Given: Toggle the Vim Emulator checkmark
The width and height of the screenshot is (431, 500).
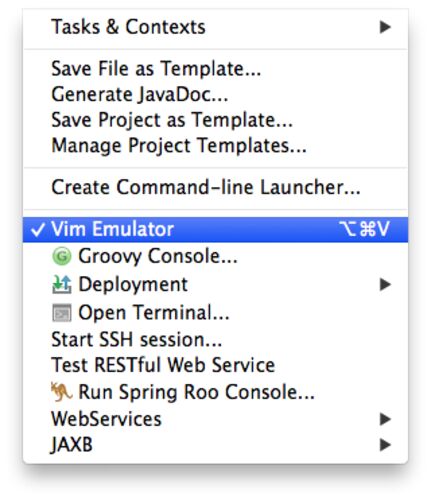Looking at the screenshot, I should [x=37, y=229].
